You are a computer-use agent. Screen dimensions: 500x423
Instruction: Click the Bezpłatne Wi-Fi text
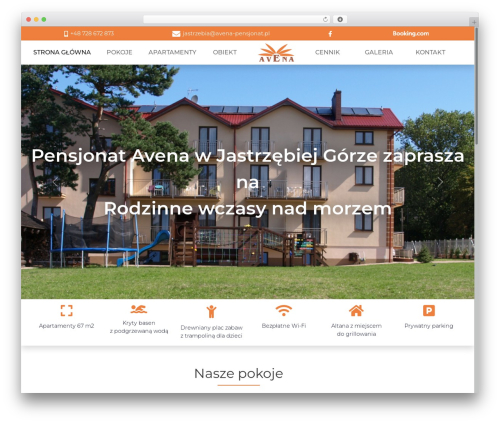284,326
